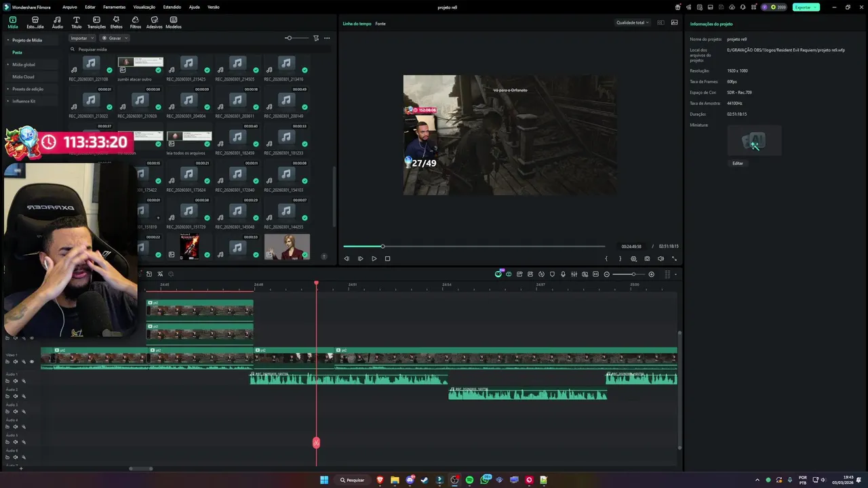Viewport: 868px width, 488px height.
Task: Zoom in the timeline
Action: click(652, 274)
